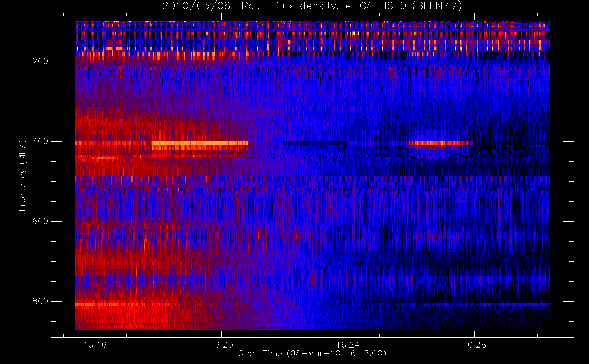Image resolution: width=589 pixels, height=364 pixels.
Task: Click the '200' frequency axis label
Action: (40, 61)
